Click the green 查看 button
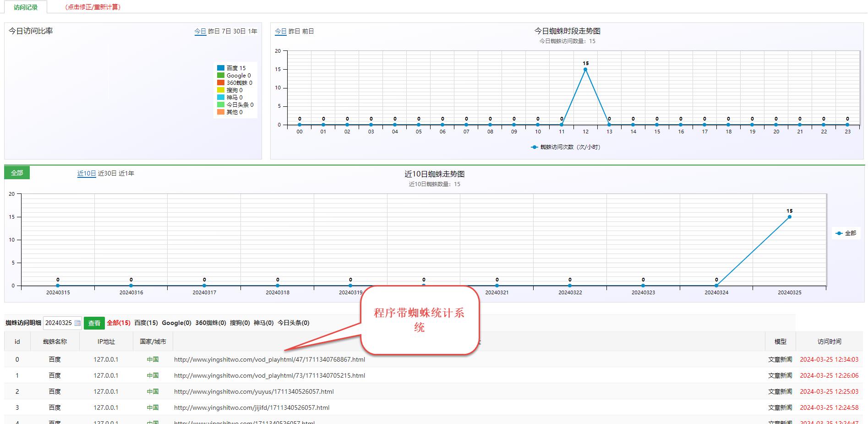Viewport: 868px width, 424px height. pos(94,323)
